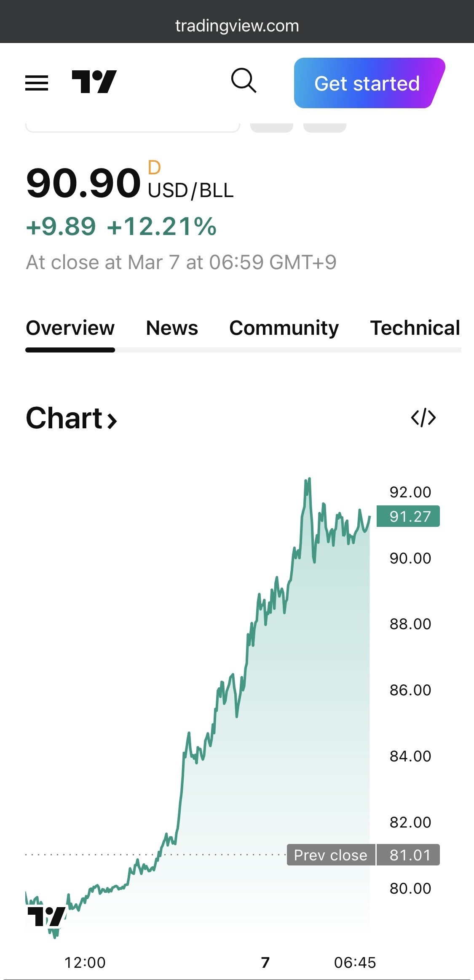Open the search magnifier icon
The width and height of the screenshot is (474, 980).
pos(244,80)
